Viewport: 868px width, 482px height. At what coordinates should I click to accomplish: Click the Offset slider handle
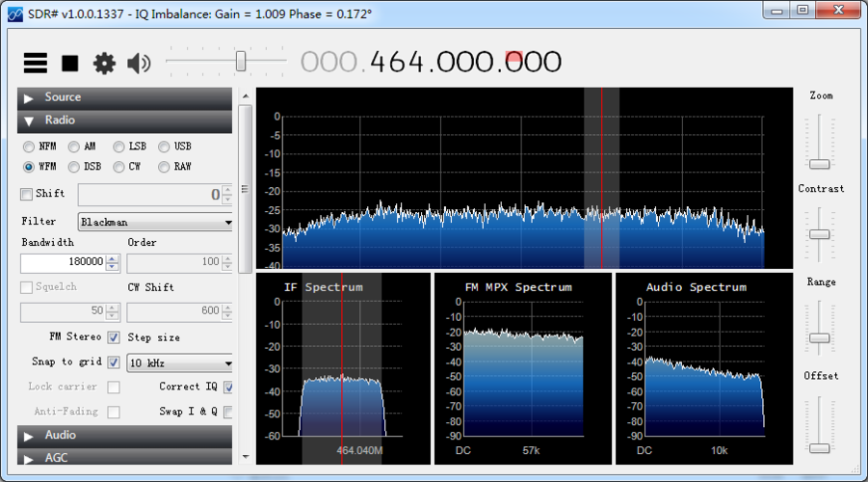pyautogui.click(x=819, y=447)
